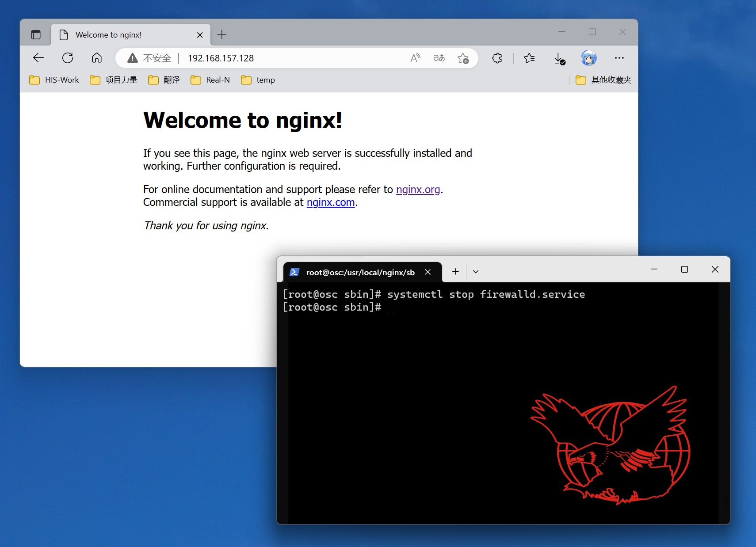Screen dimensions: 756x547
Task: Click the 'Thank you for using nginx.' text
Action: point(206,226)
